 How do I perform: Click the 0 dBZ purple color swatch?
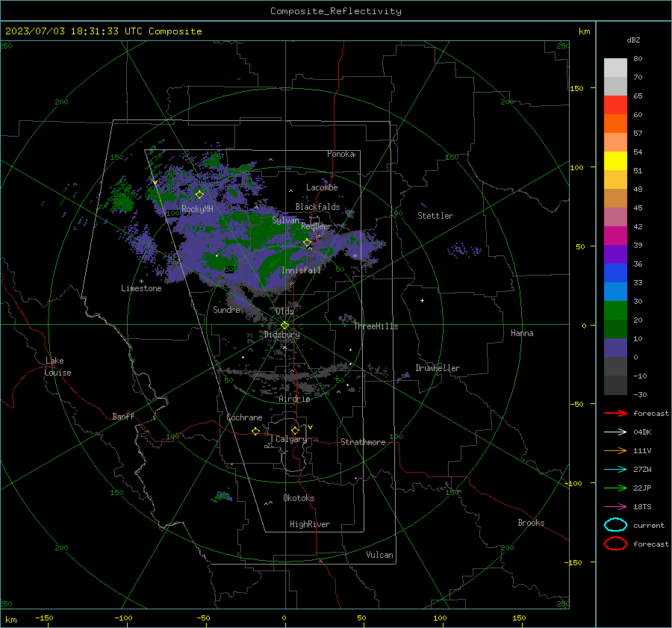pos(615,348)
